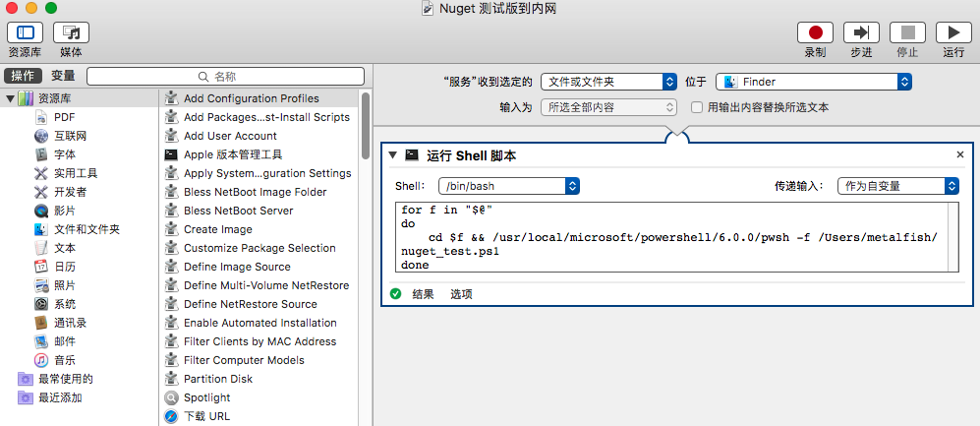The image size is (980, 426).
Task: Open the 文件或文件夹 service input dropdown
Action: (608, 82)
